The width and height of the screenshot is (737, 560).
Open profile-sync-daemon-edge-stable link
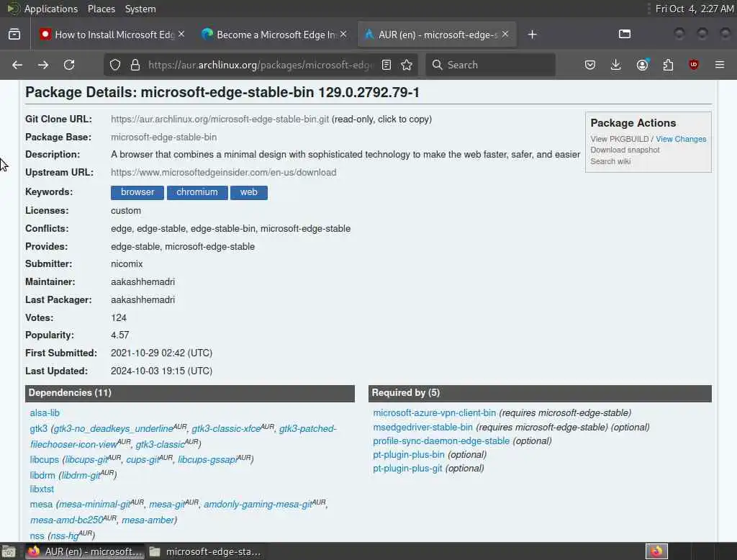coord(441,441)
